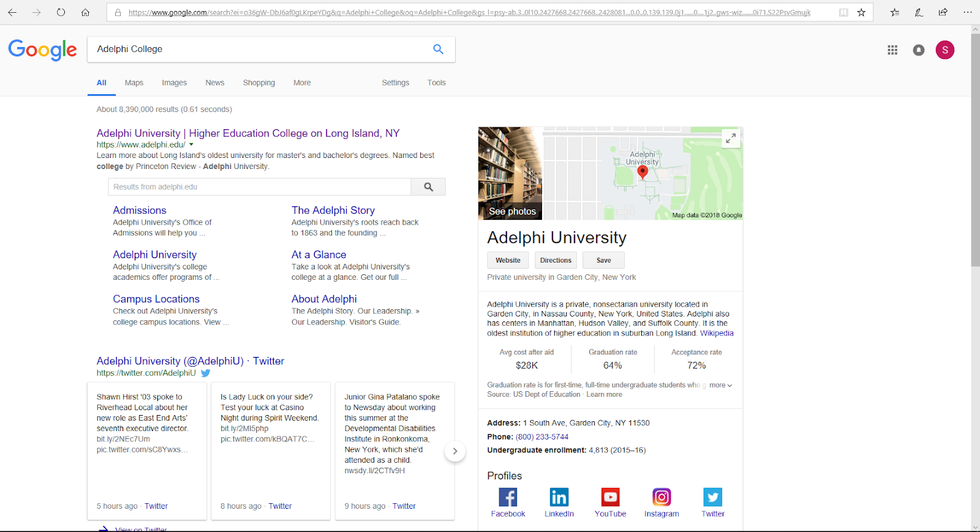Screen dimensions: 980x532
Task: Open the Lady Luck Casino Night tweet
Action: click(271, 451)
